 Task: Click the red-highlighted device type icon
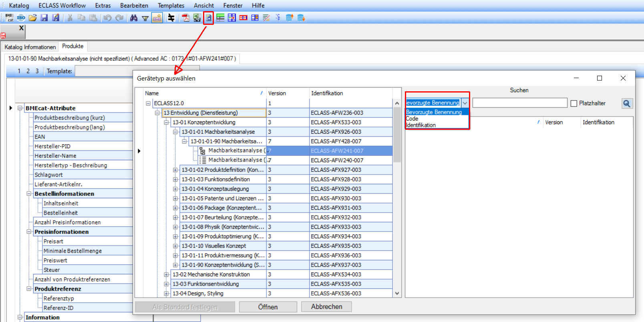pyautogui.click(x=208, y=18)
